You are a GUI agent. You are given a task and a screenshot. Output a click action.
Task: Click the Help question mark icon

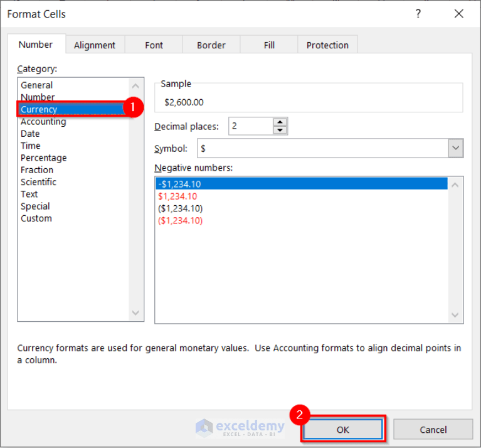(418, 14)
